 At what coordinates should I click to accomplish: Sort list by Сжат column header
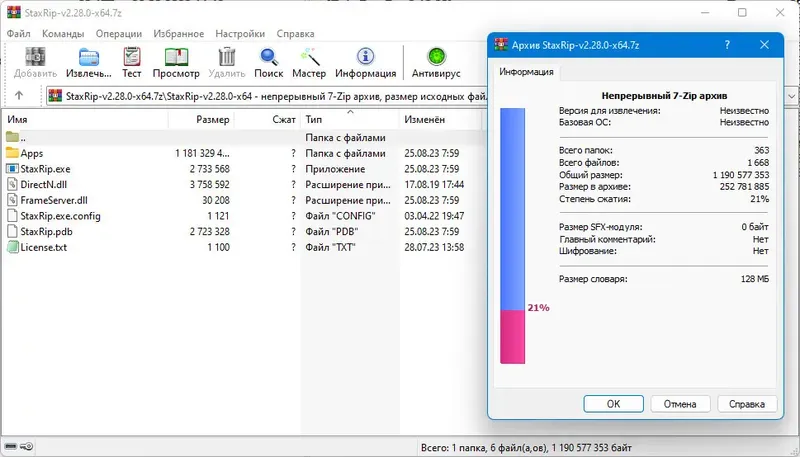(x=267, y=119)
